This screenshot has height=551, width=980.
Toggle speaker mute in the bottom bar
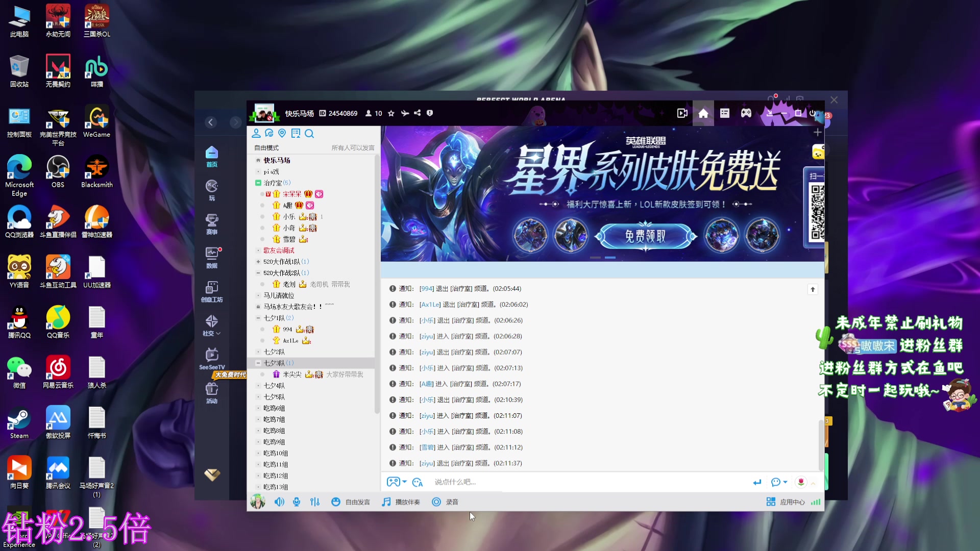pyautogui.click(x=279, y=502)
